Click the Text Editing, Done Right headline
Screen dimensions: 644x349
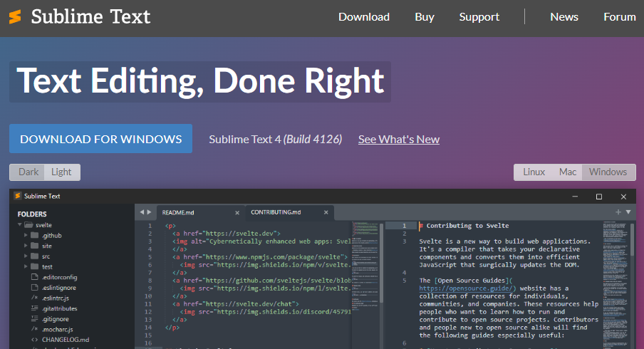point(200,81)
